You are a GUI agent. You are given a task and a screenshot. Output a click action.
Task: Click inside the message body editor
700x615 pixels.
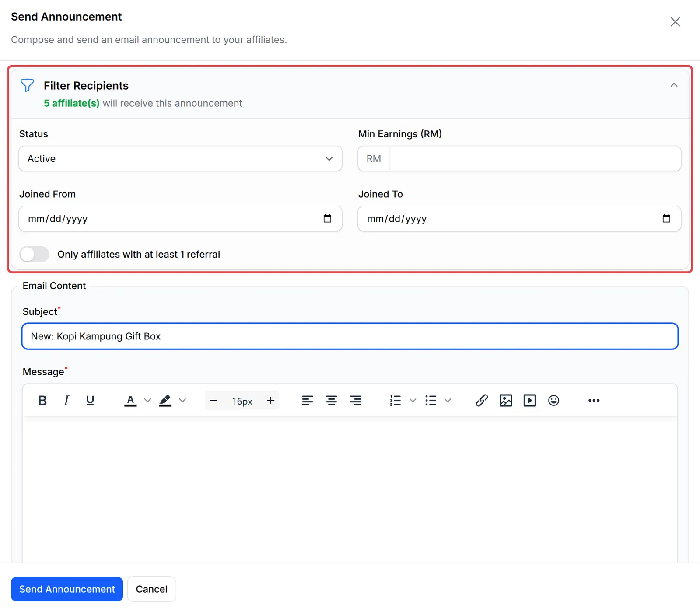point(350,489)
